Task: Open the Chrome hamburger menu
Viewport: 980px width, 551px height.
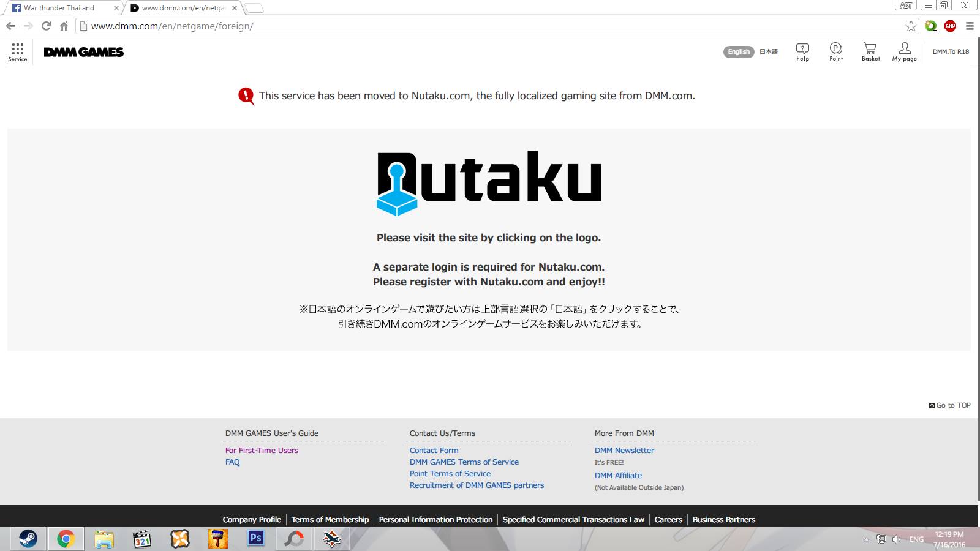Action: click(970, 26)
